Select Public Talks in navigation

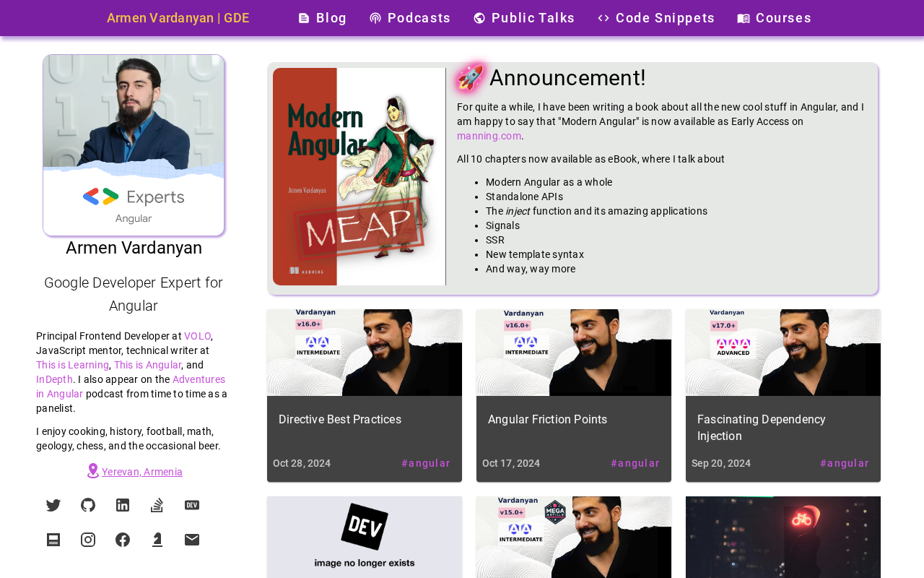coord(524,18)
